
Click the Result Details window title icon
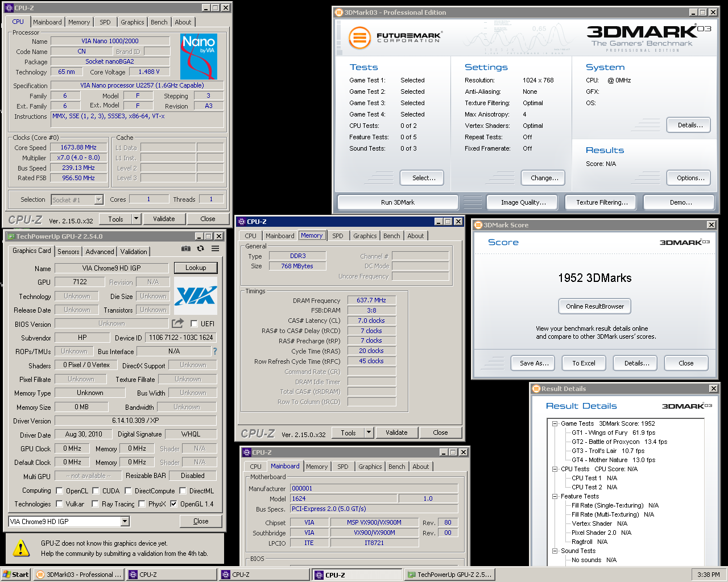[x=536, y=389]
